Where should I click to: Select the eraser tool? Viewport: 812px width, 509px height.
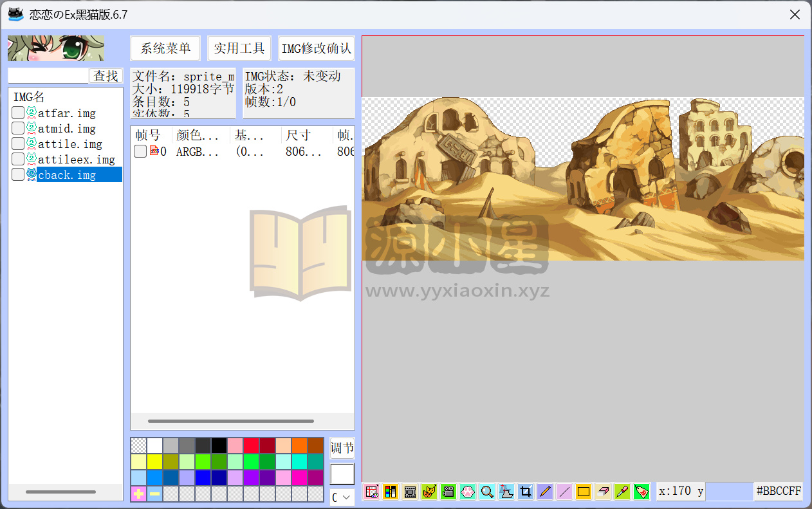(603, 492)
